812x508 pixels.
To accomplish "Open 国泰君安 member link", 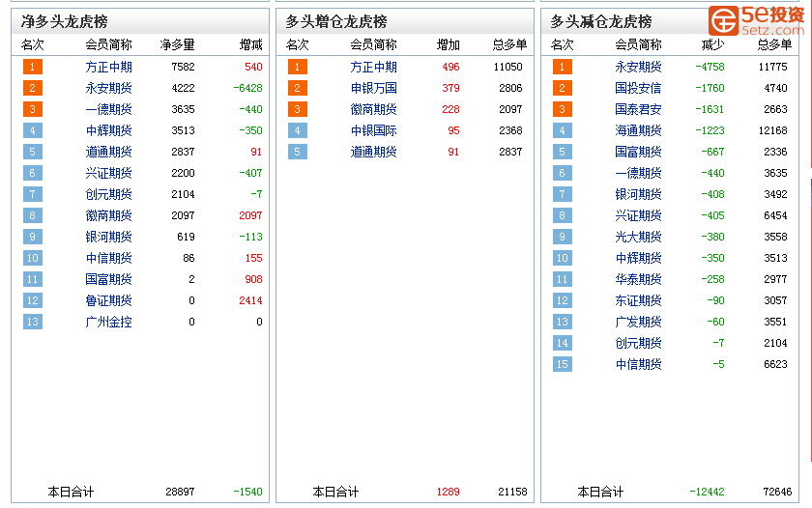I will point(638,109).
